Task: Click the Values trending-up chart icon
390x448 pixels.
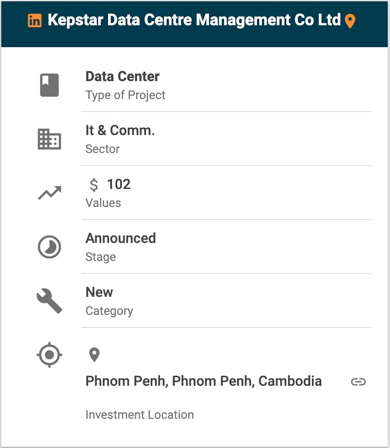Action: click(x=50, y=193)
